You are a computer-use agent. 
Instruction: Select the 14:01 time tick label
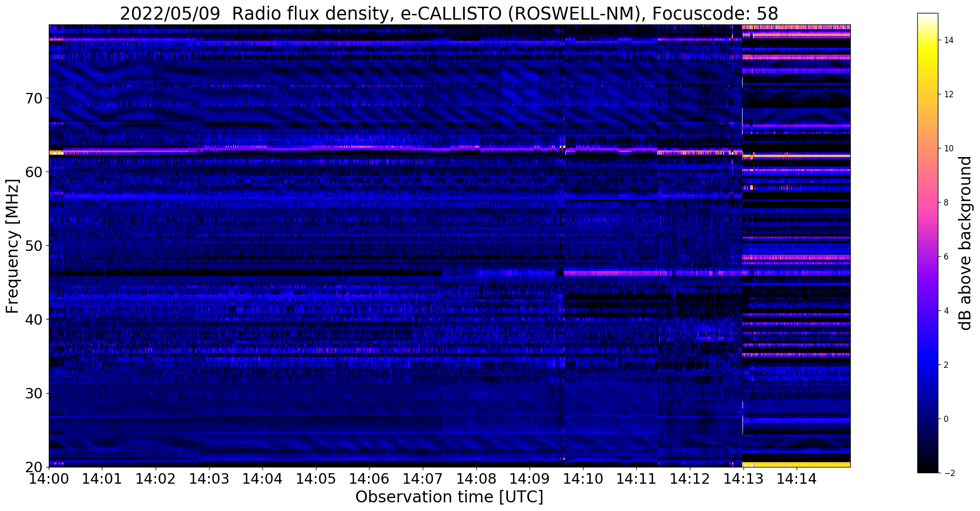102,478
